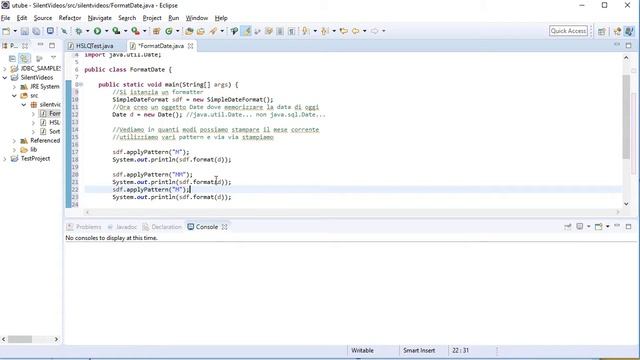The height and width of the screenshot is (360, 640).
Task: Click the Debug bug icon
Action: [79, 31]
